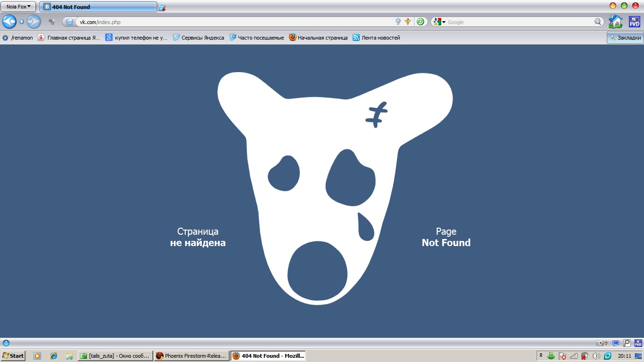Click the Страница не найдена text

coord(198,237)
